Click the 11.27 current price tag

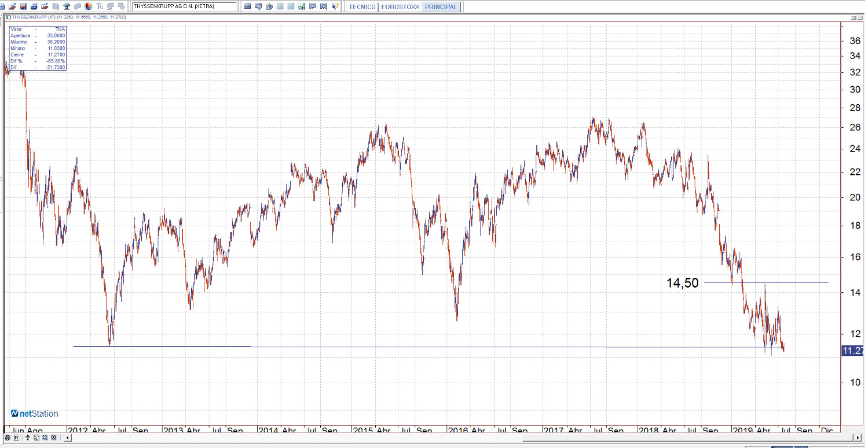[x=853, y=351]
